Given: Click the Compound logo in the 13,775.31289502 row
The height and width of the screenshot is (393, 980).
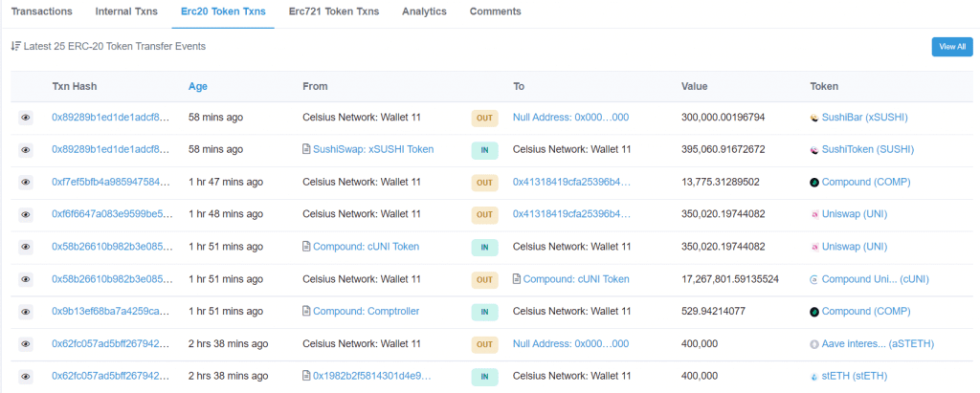Looking at the screenshot, I should coord(814,183).
